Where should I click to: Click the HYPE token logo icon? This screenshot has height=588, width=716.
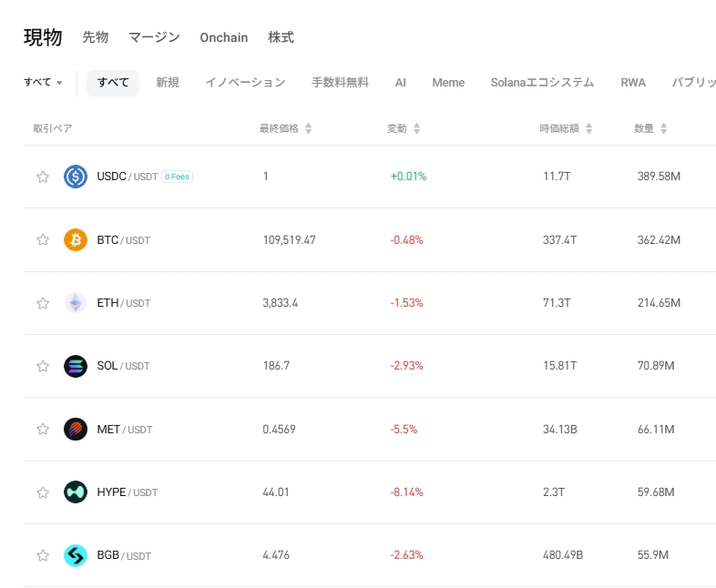coord(76,492)
